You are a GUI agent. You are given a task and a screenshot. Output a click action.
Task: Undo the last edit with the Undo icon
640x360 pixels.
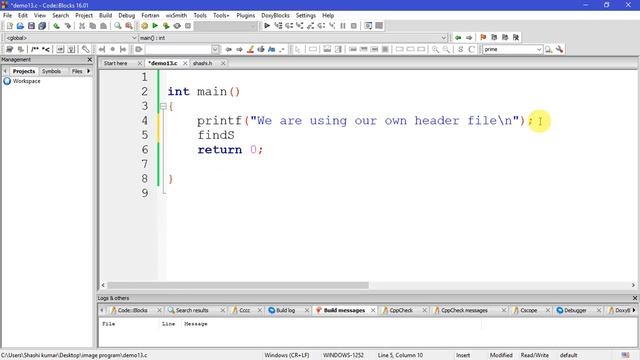56,26
